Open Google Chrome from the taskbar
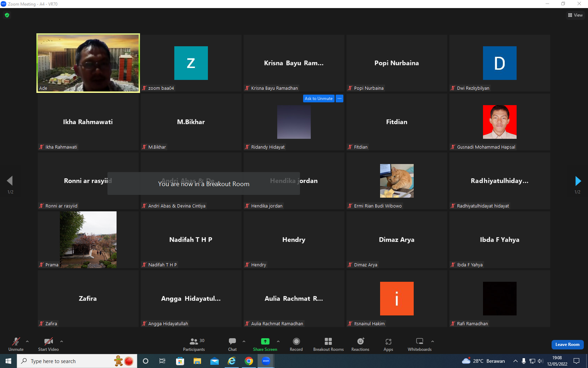The width and height of the screenshot is (588, 368). point(249,361)
